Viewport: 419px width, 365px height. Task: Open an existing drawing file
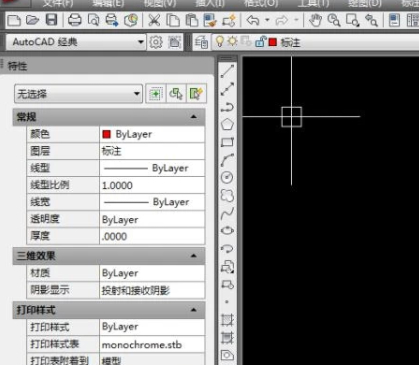[x=32, y=20]
